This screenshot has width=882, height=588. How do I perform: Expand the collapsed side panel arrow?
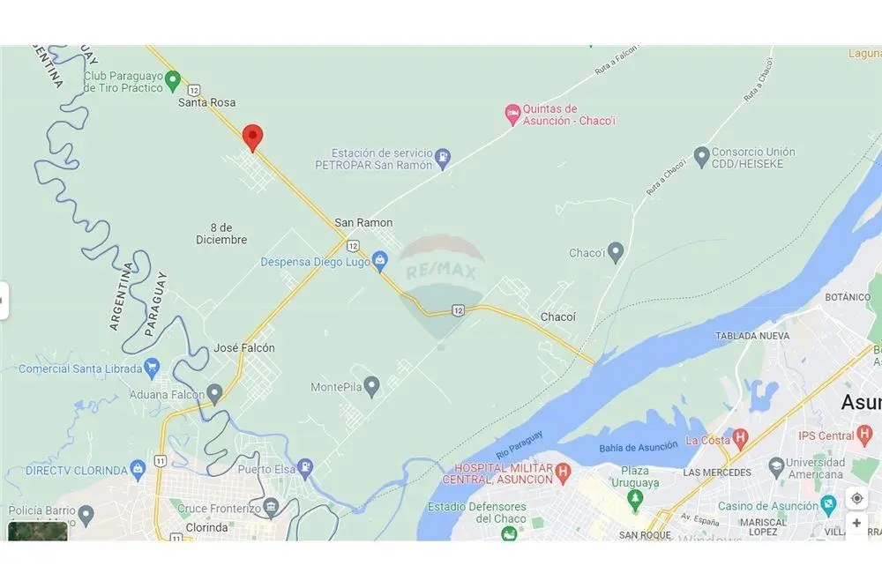[x=4, y=301]
